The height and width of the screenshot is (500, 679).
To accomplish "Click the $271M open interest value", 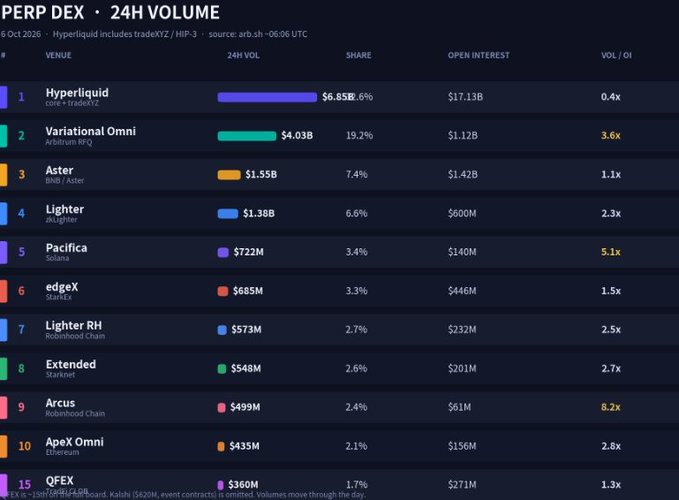I will 462,485.
